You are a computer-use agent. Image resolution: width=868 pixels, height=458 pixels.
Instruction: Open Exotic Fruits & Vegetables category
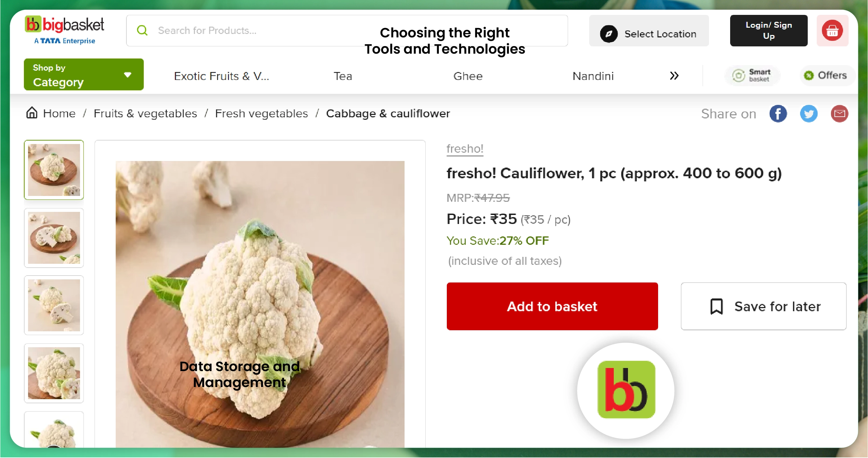[222, 76]
